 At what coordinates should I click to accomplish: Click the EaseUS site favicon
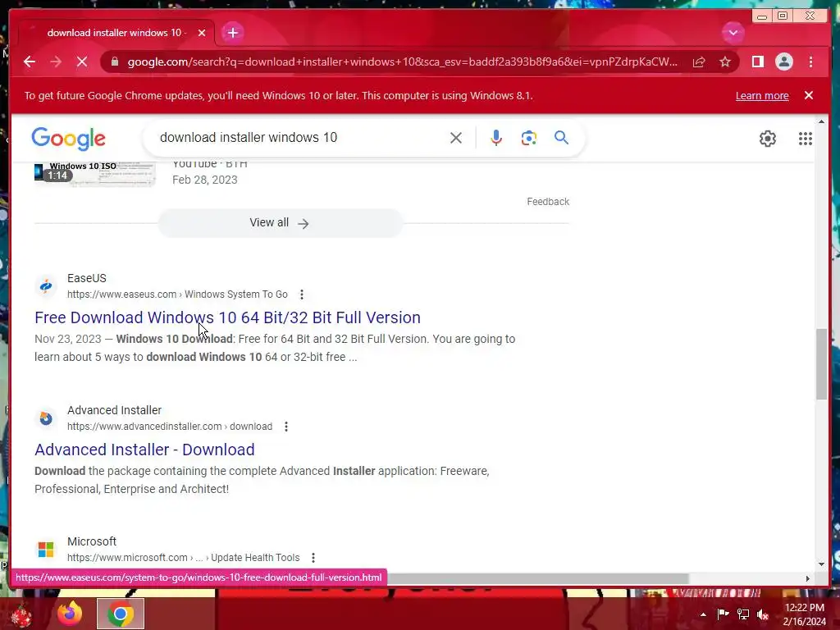click(46, 286)
